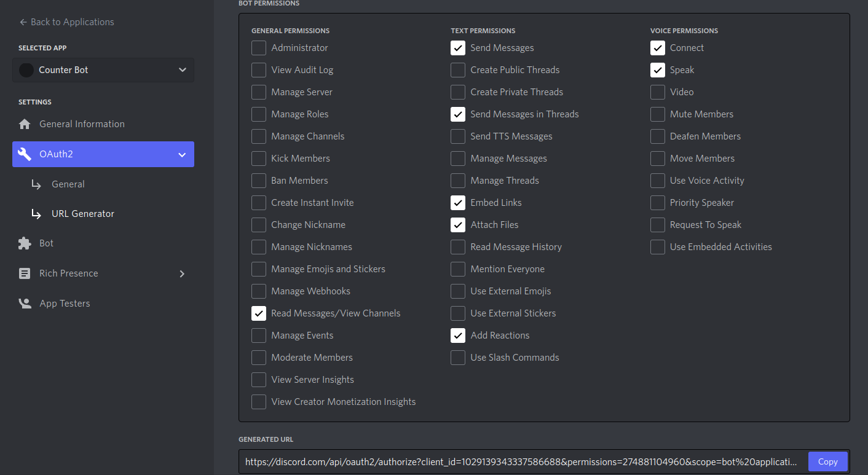Click the home icon for General Information
This screenshot has height=475, width=868.
[25, 124]
